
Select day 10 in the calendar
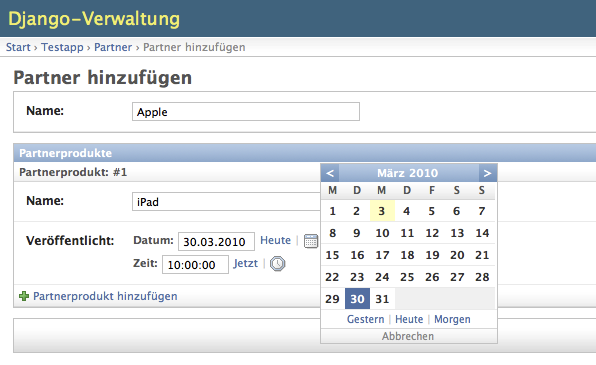382,233
